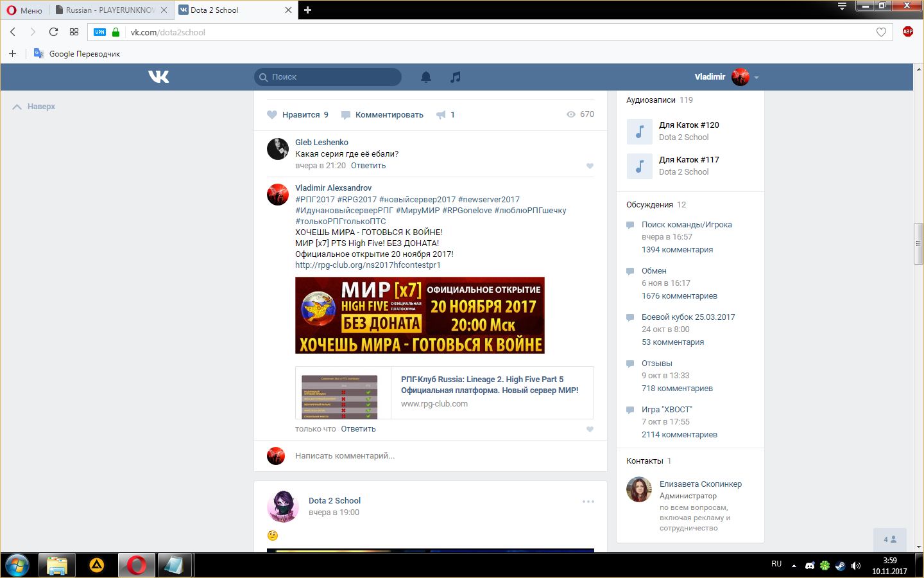Viewport: 924px width, 578px height.
Task: Switch to Russian - PLAYERUNKNOWN tab
Action: coord(110,10)
